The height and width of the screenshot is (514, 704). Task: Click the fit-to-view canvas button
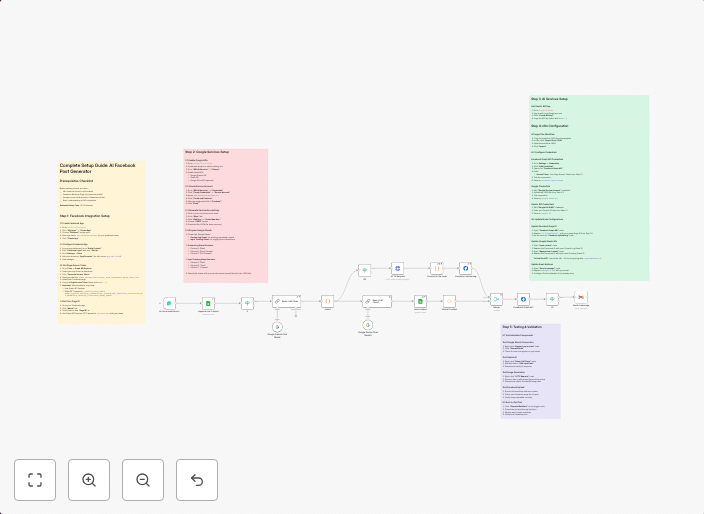coord(35,480)
